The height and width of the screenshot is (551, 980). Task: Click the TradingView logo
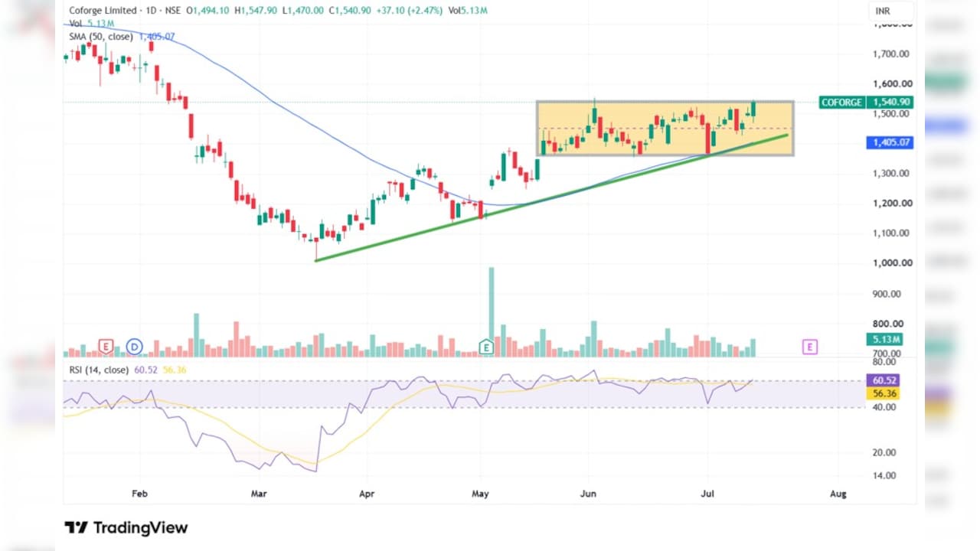126,527
